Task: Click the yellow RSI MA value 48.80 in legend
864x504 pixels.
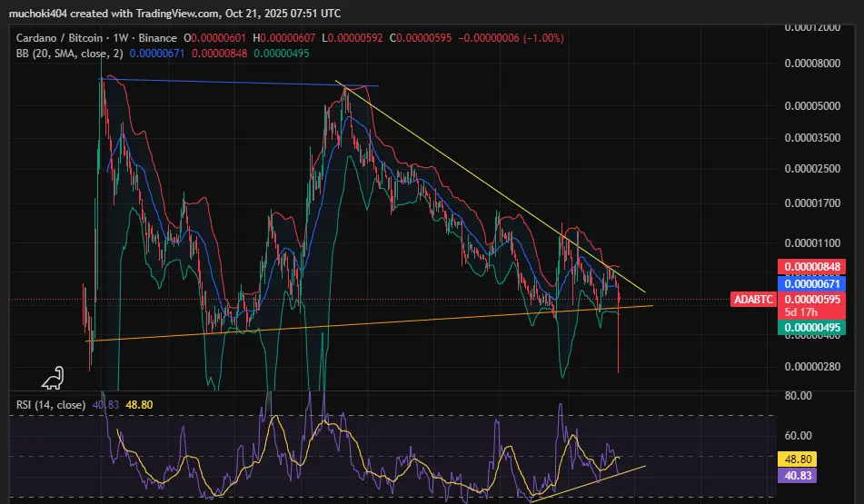Action: click(x=139, y=405)
